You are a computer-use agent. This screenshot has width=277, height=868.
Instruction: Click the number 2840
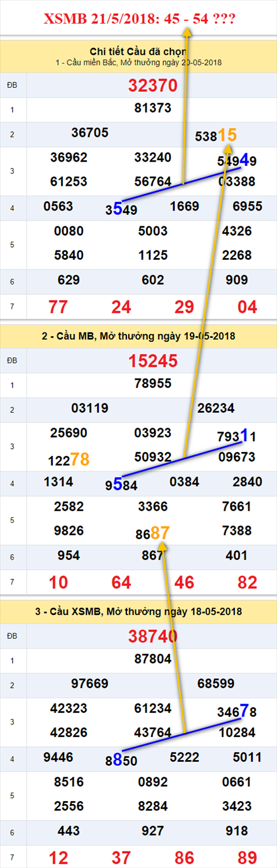tap(247, 482)
